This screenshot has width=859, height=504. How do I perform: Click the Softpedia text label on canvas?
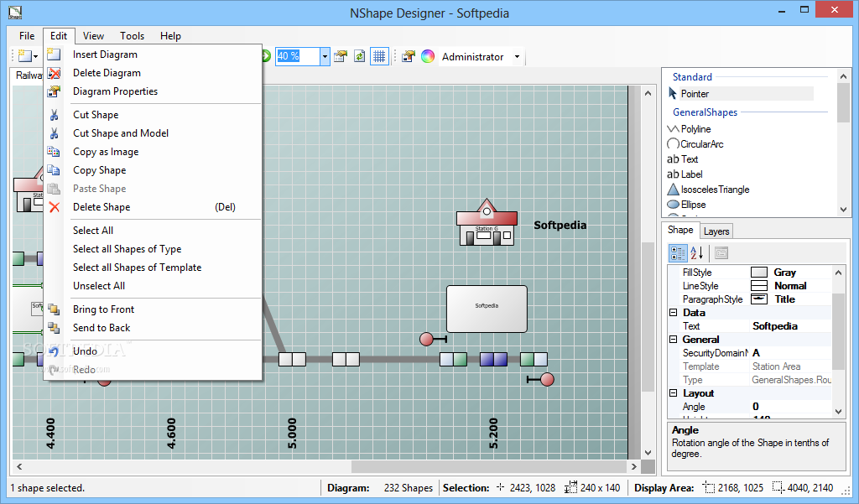560,225
